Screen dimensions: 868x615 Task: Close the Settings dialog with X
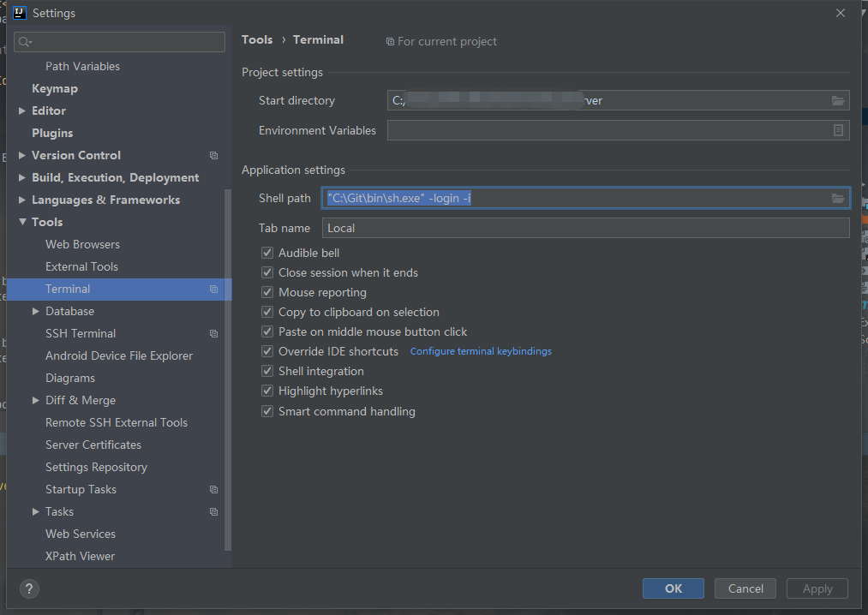841,13
